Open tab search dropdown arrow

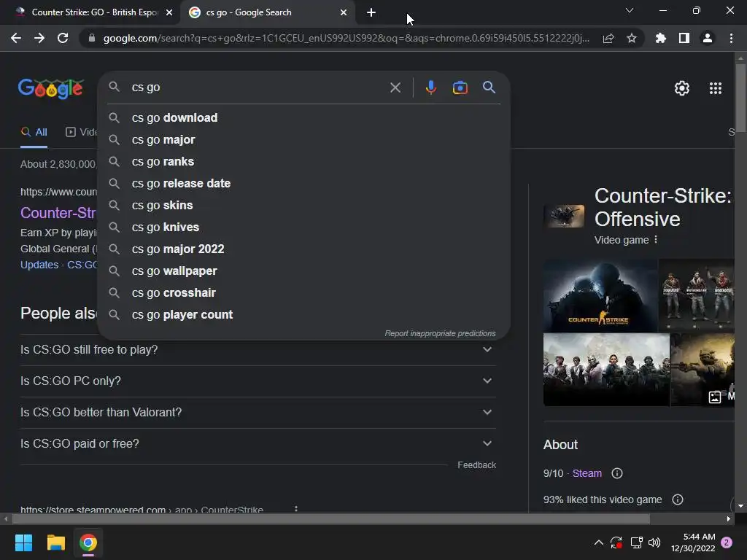tap(630, 10)
